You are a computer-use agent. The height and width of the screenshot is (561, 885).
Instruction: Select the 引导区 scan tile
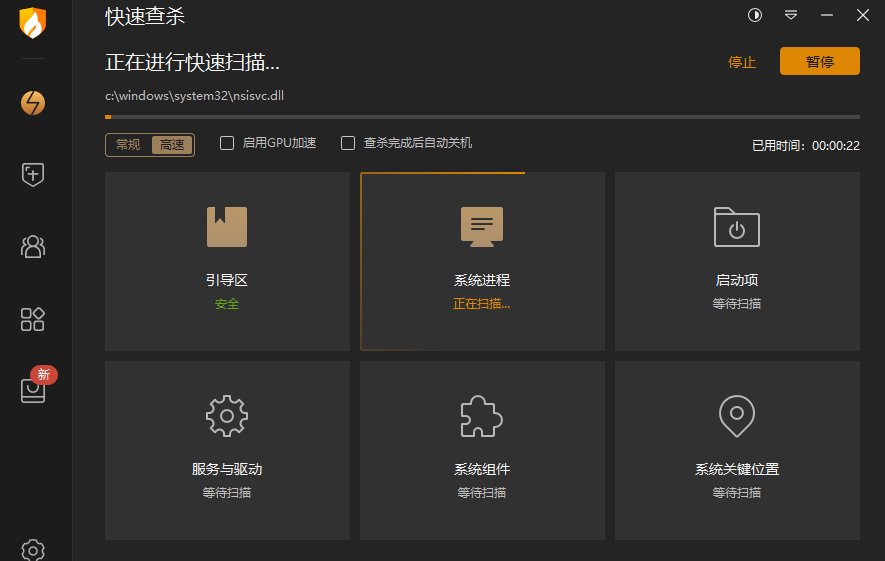point(227,261)
